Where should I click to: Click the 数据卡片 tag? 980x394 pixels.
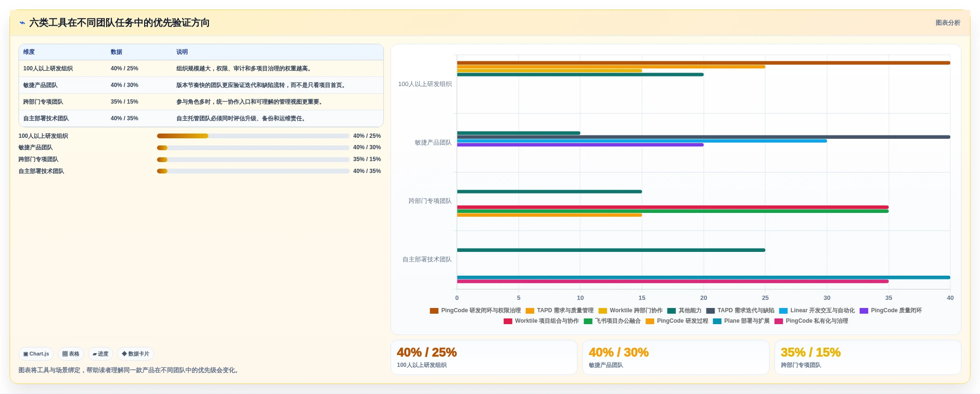click(x=136, y=354)
